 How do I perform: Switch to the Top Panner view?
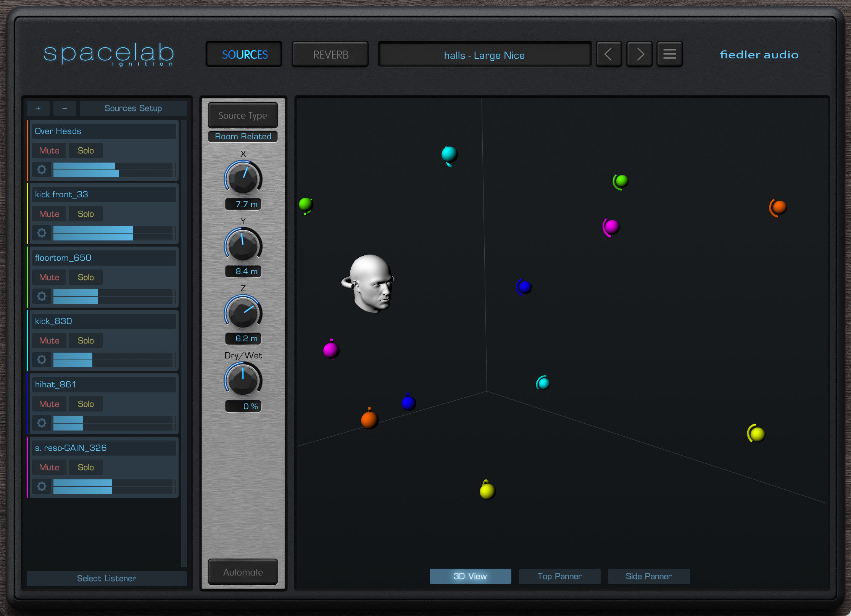[559, 576]
